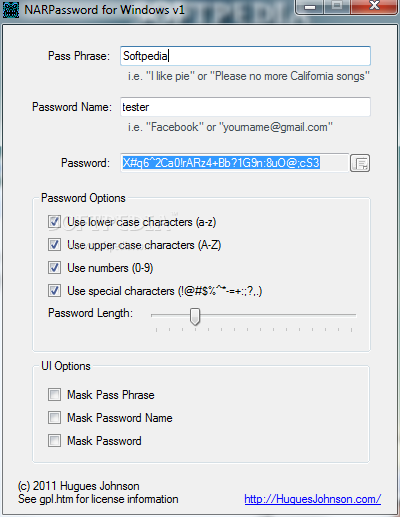Check the Mask Password Name box
This screenshot has width=400, height=517.
tap(54, 418)
